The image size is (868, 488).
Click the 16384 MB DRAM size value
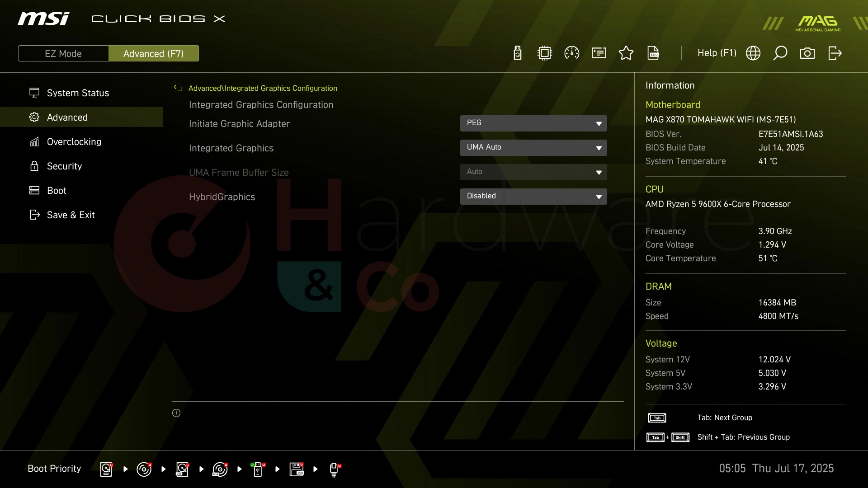coord(777,303)
